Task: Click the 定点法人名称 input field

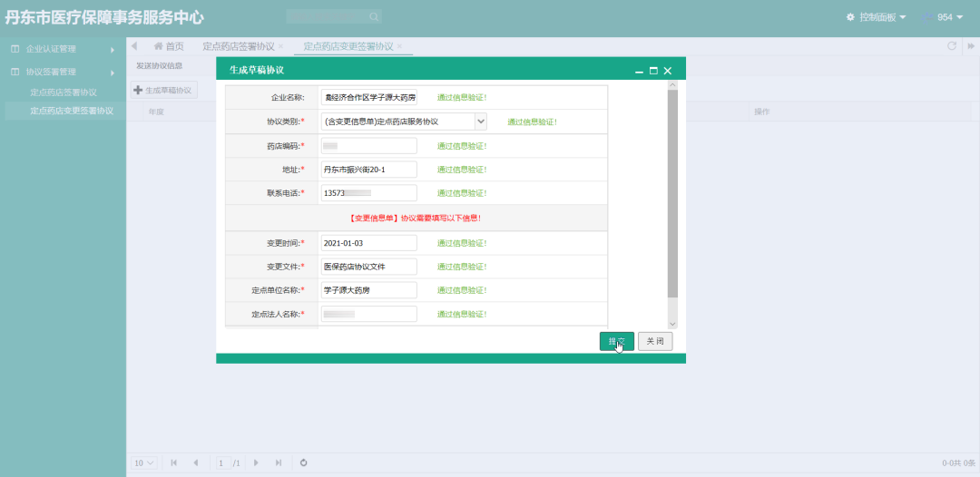Action: 368,314
